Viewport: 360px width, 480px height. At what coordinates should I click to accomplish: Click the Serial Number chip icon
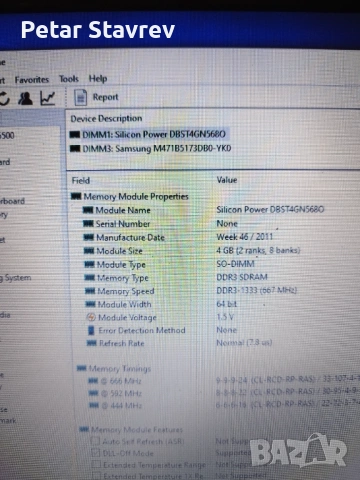pyautogui.click(x=88, y=224)
